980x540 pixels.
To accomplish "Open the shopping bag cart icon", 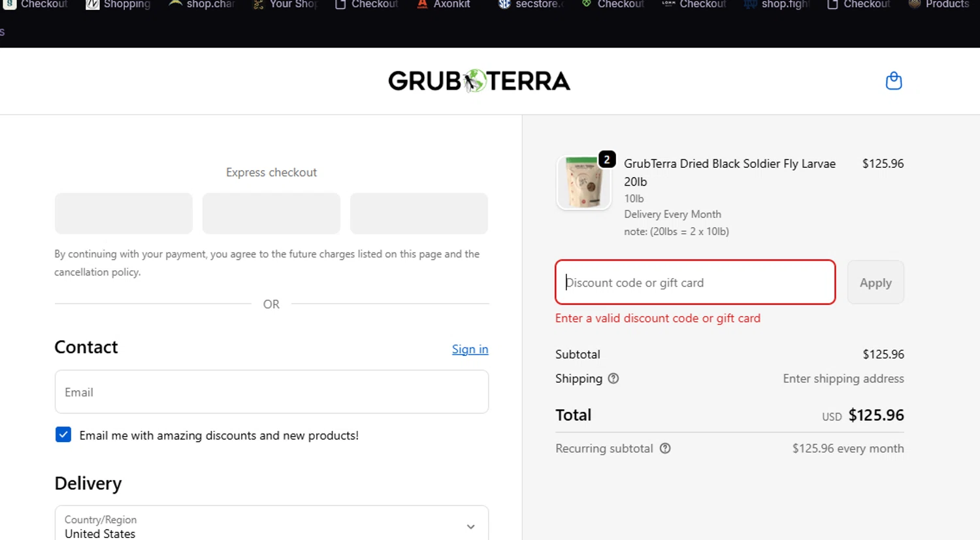I will (893, 81).
